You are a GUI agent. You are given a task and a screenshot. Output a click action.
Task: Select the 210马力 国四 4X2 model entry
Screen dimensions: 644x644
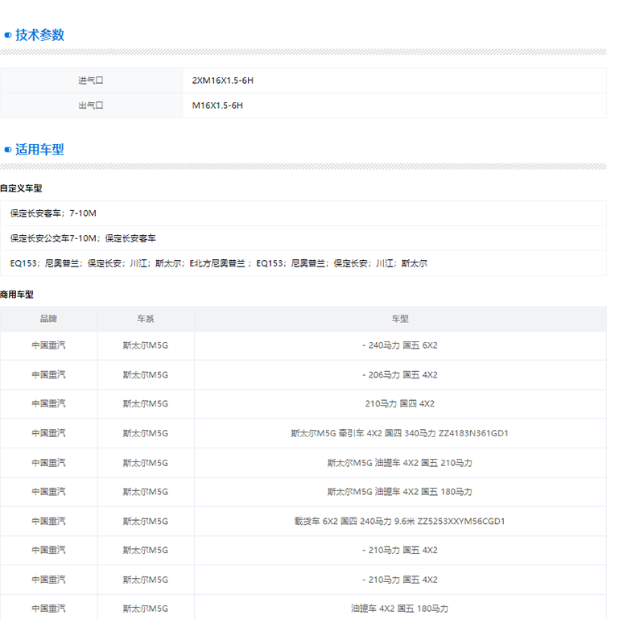(x=400, y=403)
